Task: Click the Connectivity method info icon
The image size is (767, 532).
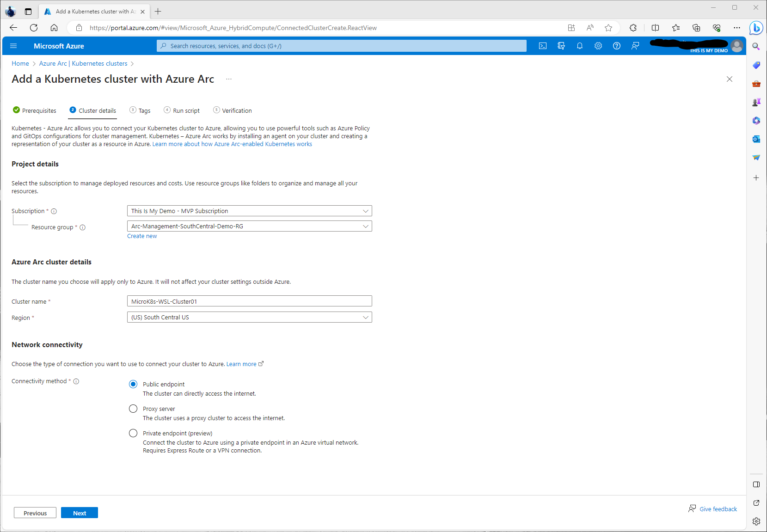Action: coord(76,381)
